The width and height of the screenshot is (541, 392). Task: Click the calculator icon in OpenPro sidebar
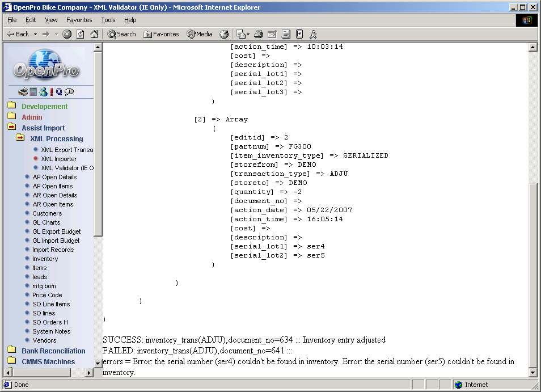[x=33, y=92]
